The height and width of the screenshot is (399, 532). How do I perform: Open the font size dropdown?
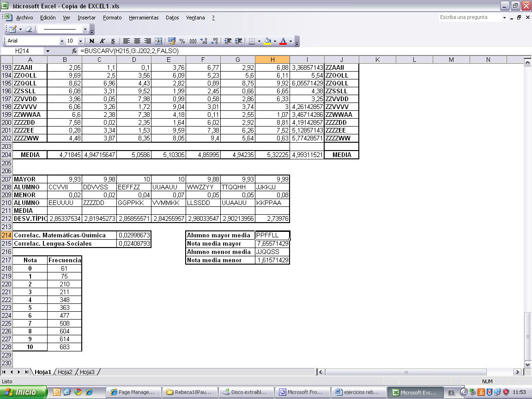click(x=81, y=41)
